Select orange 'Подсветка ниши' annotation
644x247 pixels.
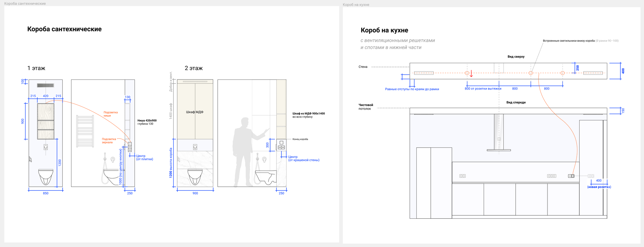click(111, 114)
